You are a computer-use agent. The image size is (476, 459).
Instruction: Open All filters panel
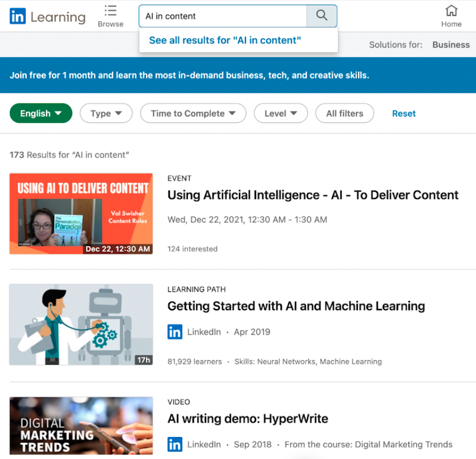click(345, 113)
